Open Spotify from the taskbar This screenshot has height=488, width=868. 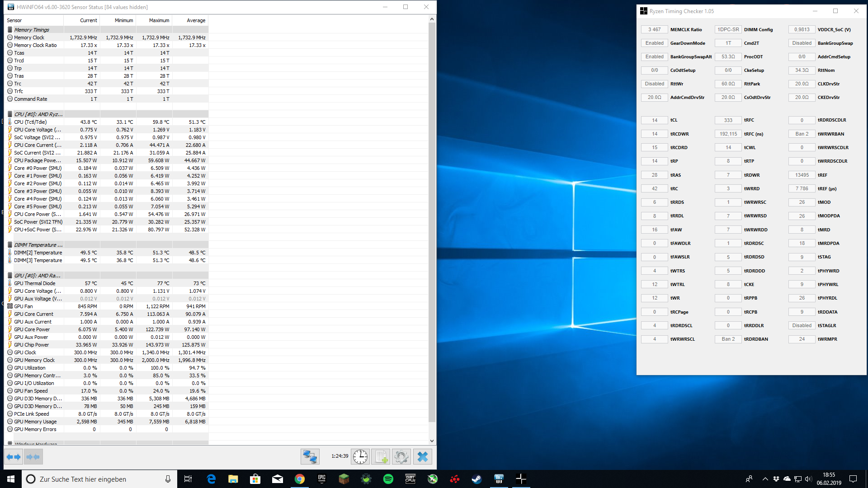(388, 479)
